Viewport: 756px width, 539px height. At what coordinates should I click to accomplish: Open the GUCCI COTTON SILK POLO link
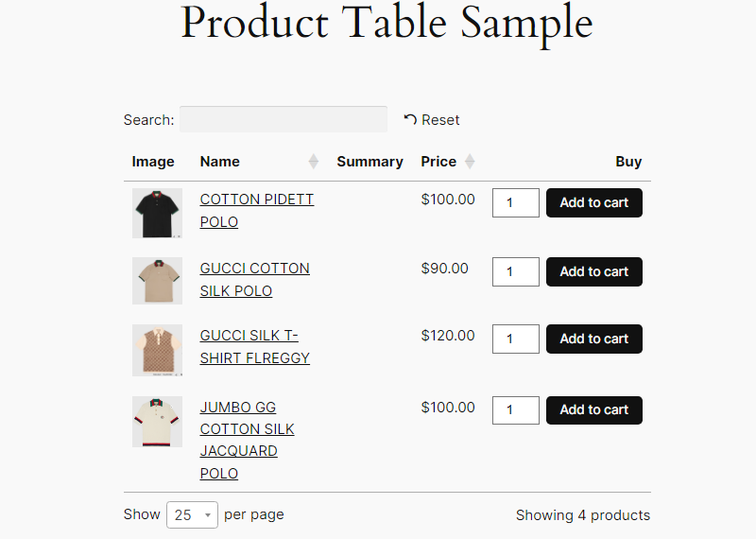click(x=254, y=279)
